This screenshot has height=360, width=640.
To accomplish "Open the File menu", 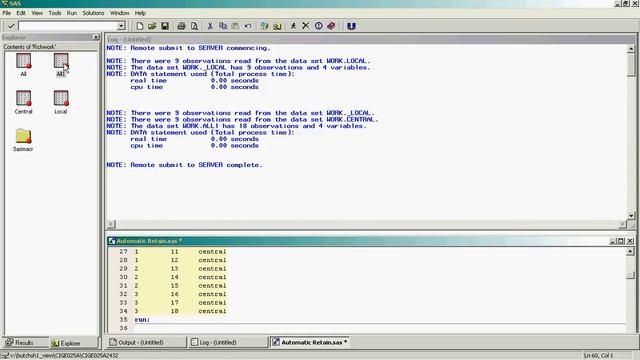I will point(7,13).
